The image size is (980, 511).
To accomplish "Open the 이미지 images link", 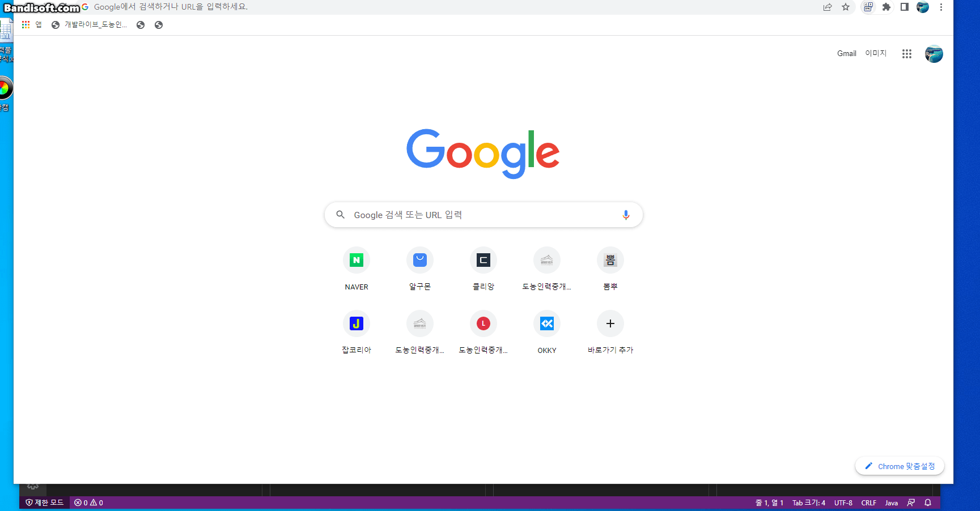I will tap(876, 53).
